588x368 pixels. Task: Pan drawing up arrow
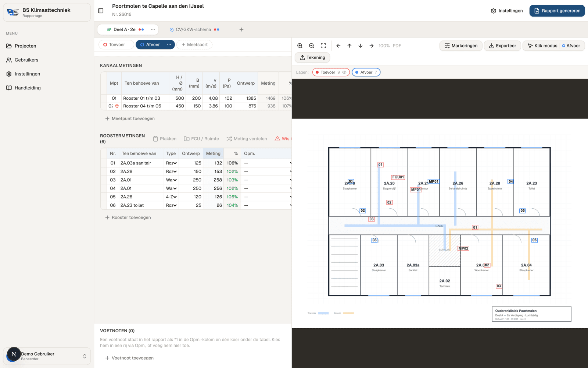point(349,46)
